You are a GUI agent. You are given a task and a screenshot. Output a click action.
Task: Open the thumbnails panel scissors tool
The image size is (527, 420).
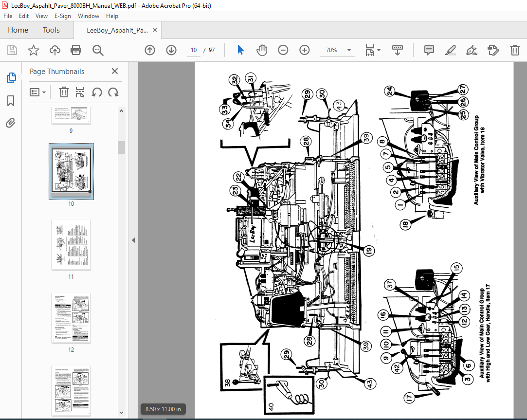point(80,92)
